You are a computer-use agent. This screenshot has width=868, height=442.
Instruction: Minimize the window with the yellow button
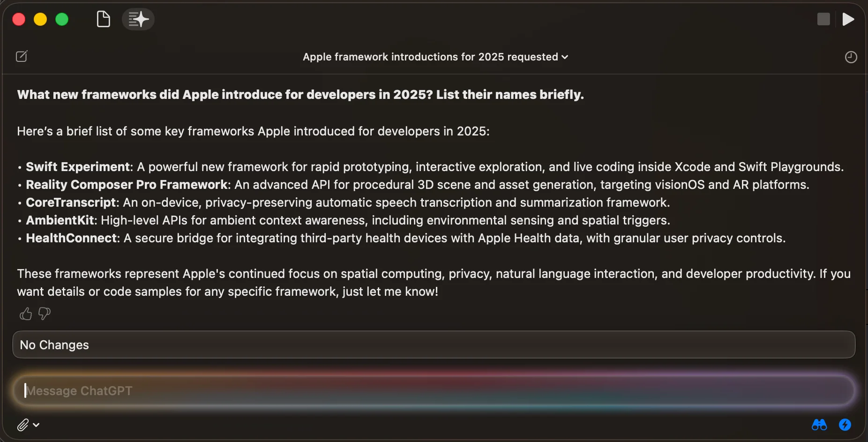[x=40, y=19]
